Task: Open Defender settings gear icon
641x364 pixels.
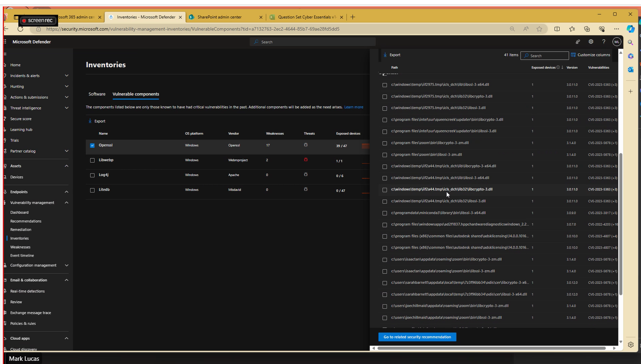Action: 591,42
